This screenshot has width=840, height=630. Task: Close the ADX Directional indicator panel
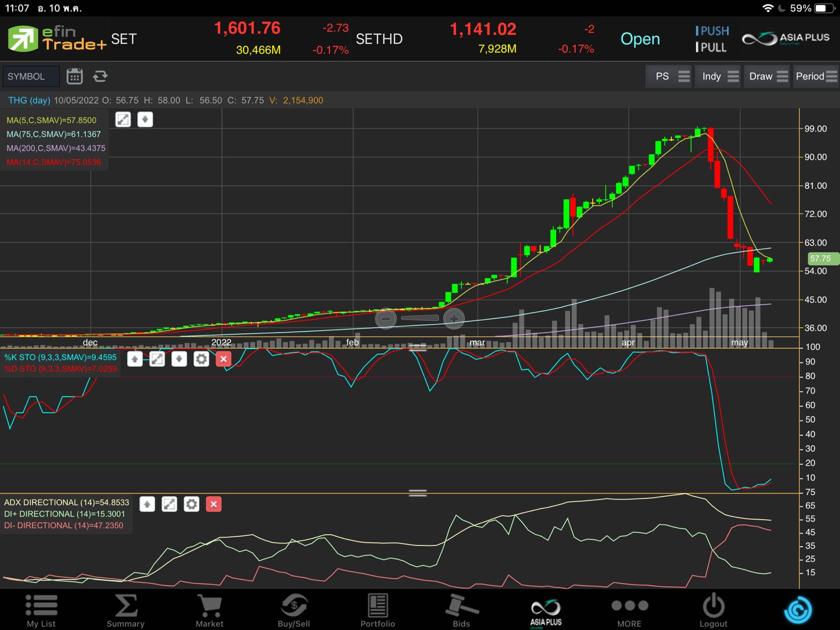pyautogui.click(x=214, y=505)
